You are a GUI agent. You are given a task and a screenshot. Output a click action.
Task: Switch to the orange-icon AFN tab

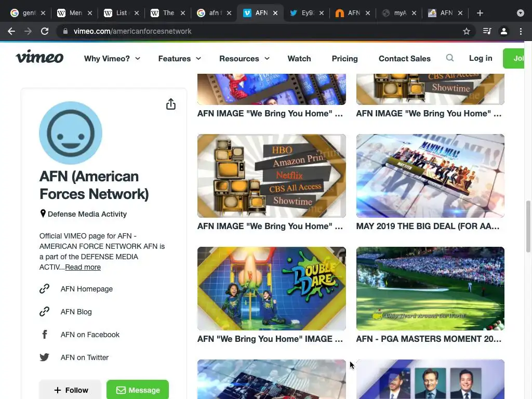353,13
